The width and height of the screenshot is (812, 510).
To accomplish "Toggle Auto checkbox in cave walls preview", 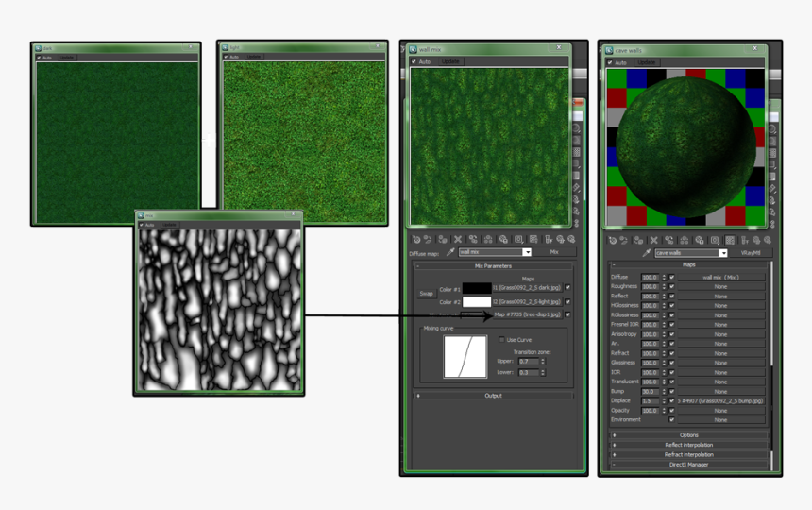I will click(610, 62).
